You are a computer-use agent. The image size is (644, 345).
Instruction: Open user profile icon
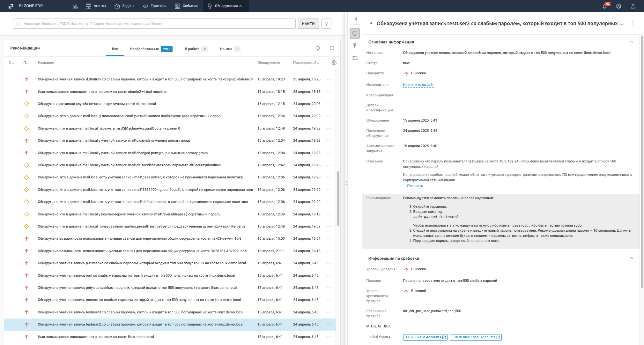[x=633, y=6]
